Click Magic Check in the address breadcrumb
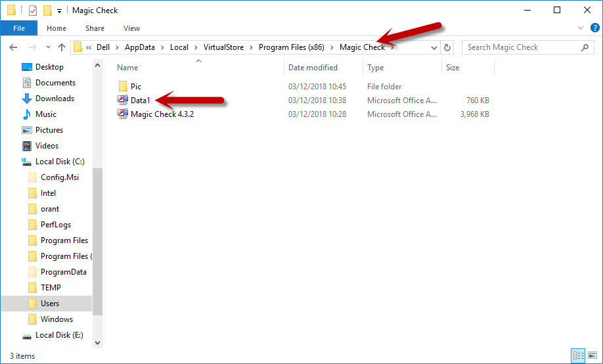Image resolution: width=603 pixels, height=364 pixels. [x=362, y=47]
